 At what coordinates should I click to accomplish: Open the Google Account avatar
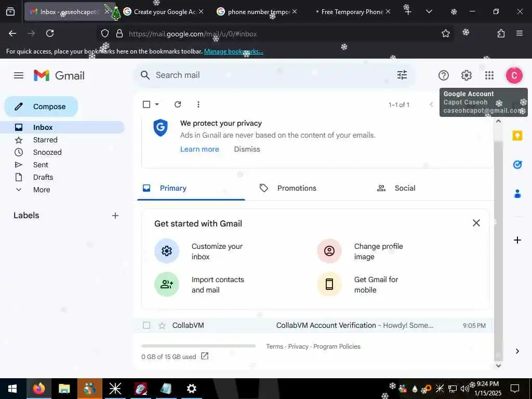click(514, 75)
